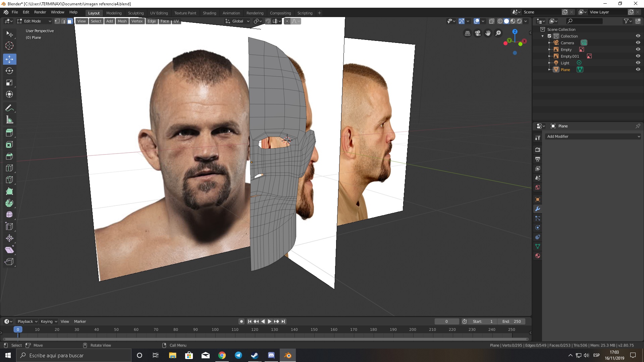This screenshot has height=362, width=644.
Task: Open the Object Data properties tab
Action: point(538,246)
